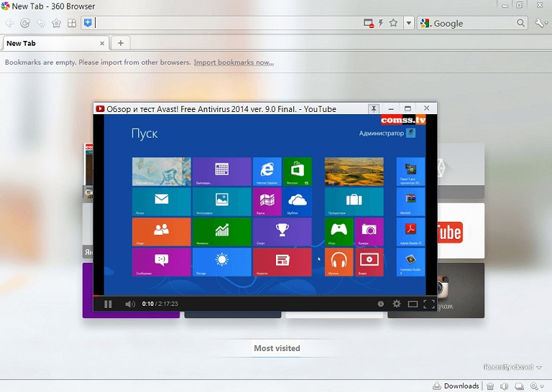
Task: Click the green Store tile in the video
Action: click(298, 172)
